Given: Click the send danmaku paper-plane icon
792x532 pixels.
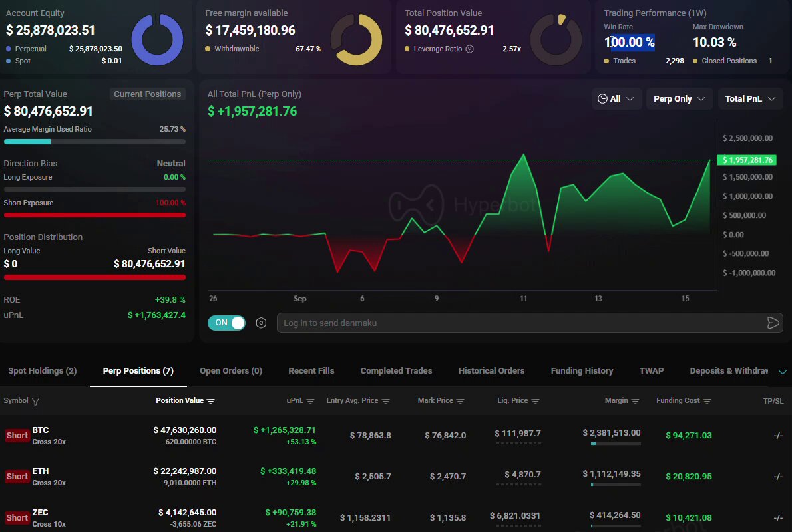Looking at the screenshot, I should click(x=773, y=323).
